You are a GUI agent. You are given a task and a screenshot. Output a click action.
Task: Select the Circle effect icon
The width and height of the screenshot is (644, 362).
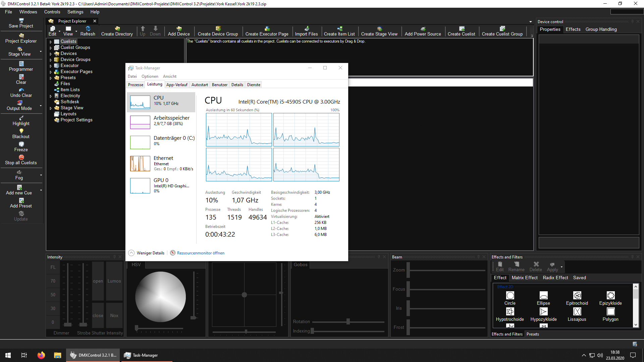(x=510, y=296)
